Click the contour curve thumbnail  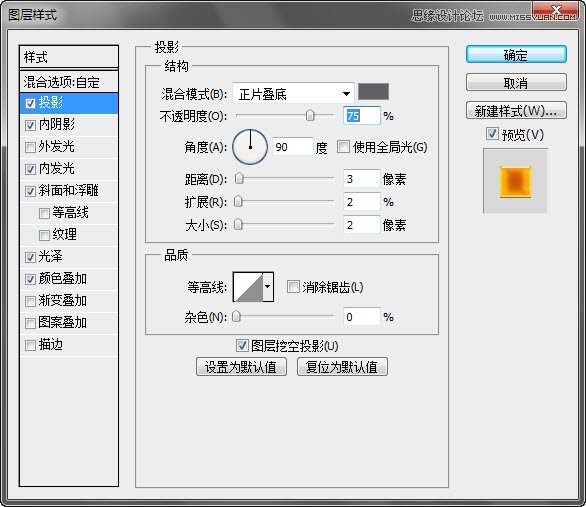coord(248,287)
